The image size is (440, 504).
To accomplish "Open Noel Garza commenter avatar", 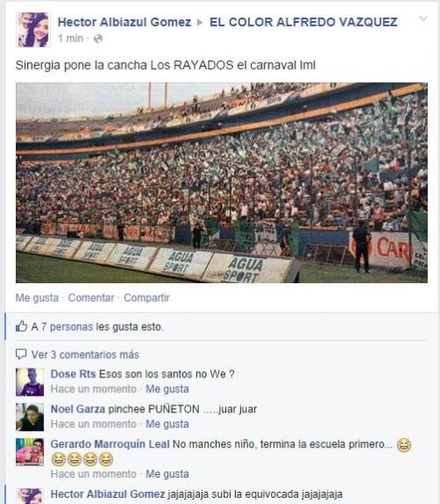I will click(x=30, y=417).
